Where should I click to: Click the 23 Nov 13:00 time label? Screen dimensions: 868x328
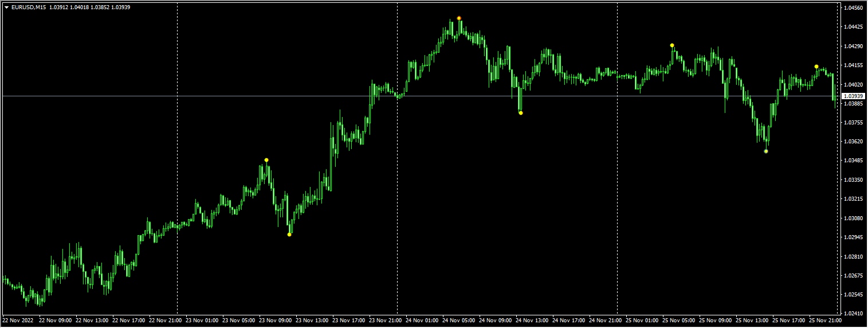312,321
